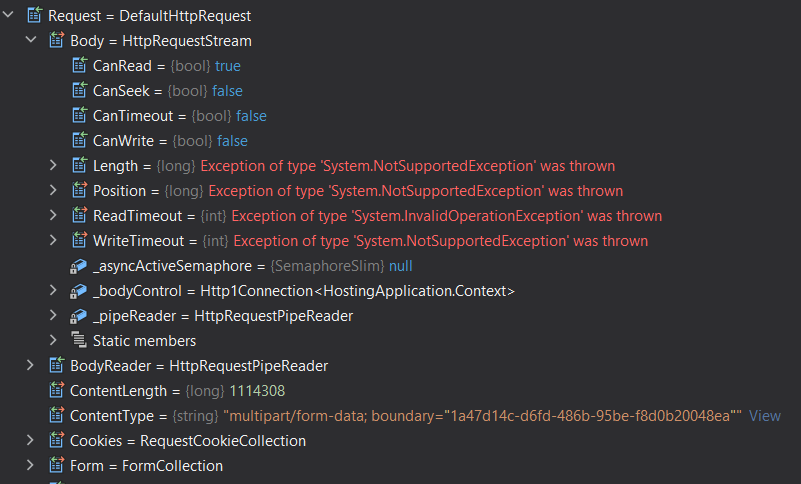Click the CanWrite property icon

[79, 140]
